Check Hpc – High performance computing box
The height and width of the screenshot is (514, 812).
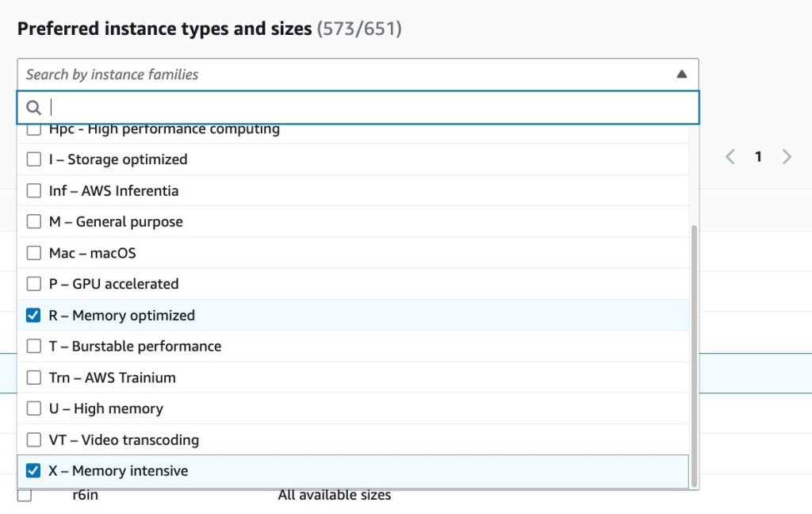click(33, 129)
